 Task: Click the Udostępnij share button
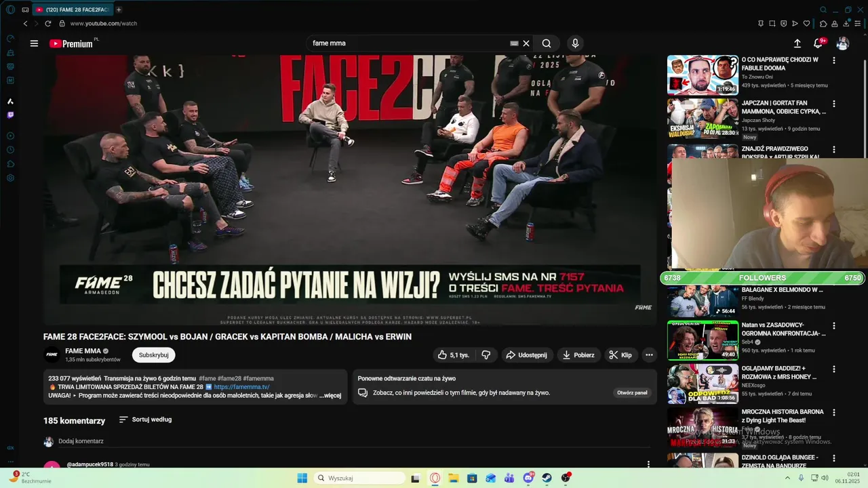pyautogui.click(x=526, y=354)
